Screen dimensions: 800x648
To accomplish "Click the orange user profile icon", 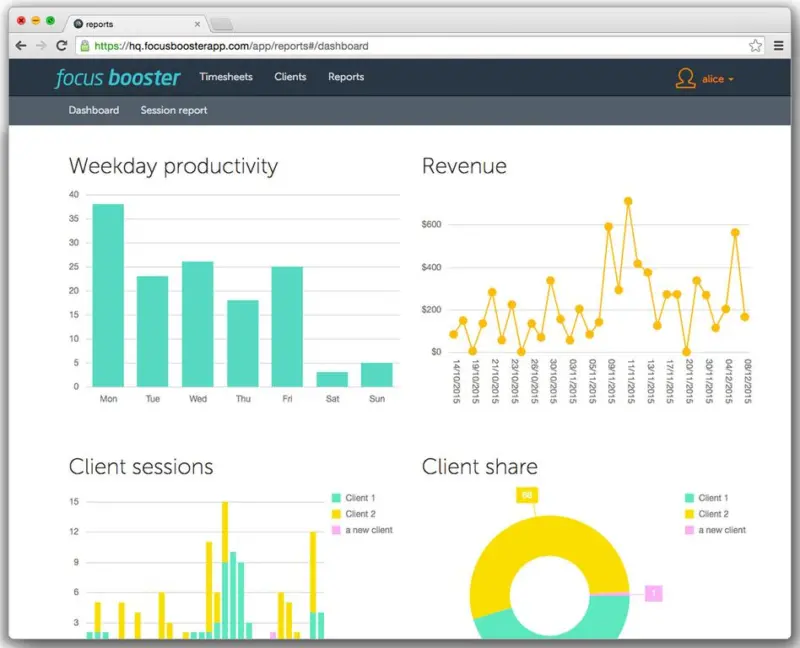I will click(685, 79).
